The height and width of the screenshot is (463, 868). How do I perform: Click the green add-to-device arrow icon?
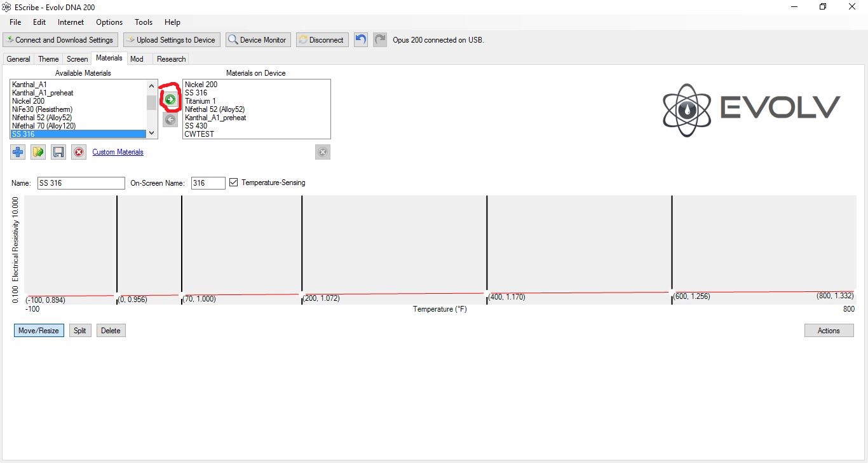click(170, 99)
